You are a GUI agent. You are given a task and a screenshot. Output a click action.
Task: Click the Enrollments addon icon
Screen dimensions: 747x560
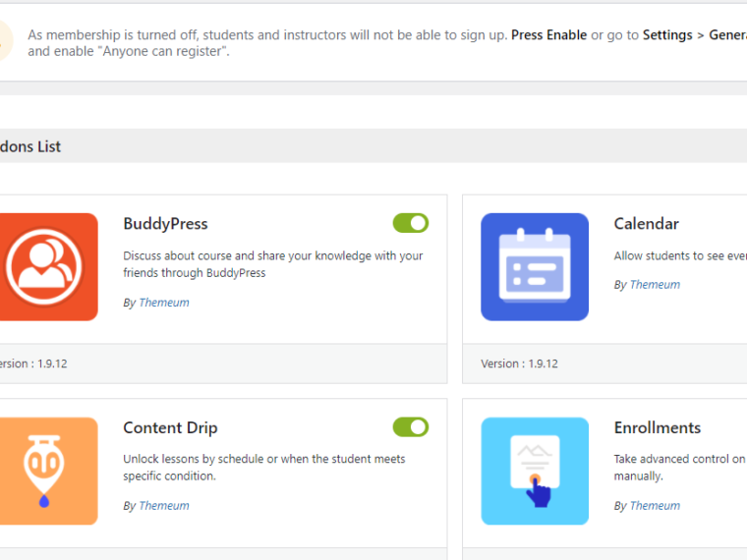pyautogui.click(x=534, y=471)
